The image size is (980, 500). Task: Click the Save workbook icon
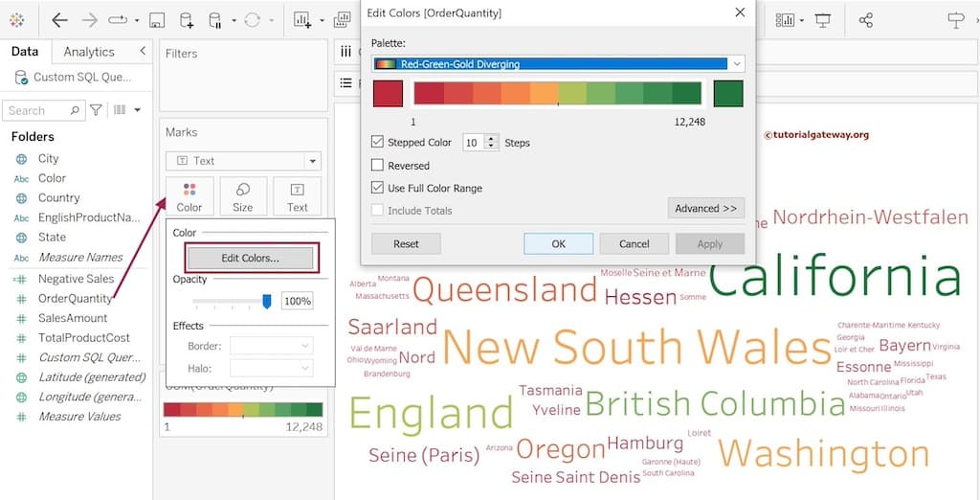pos(157,20)
